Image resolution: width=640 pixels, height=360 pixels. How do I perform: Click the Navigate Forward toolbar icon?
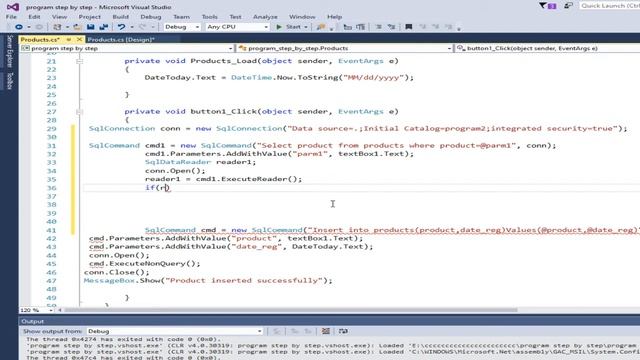(x=39, y=27)
